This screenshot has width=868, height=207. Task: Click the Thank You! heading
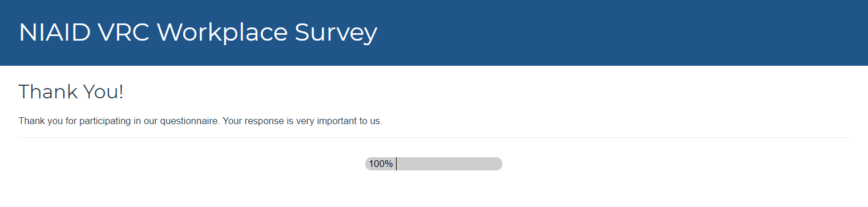[x=71, y=91]
